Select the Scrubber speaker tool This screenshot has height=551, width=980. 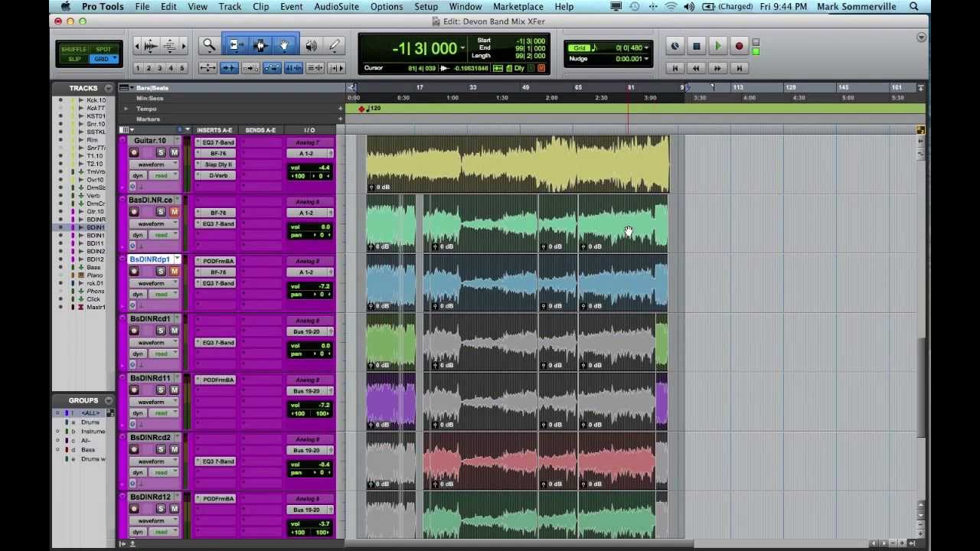coord(311,46)
